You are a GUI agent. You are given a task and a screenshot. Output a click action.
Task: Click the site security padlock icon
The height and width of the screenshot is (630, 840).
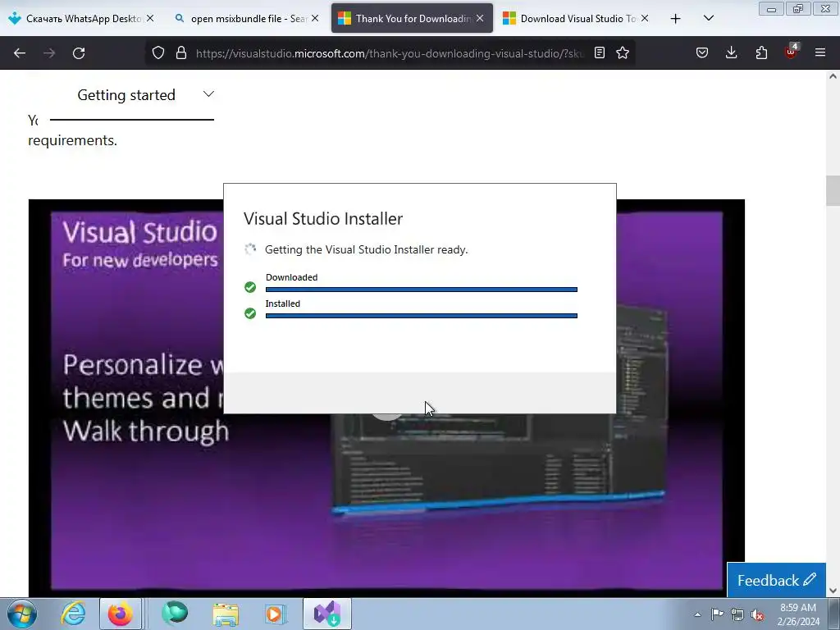pos(181,53)
